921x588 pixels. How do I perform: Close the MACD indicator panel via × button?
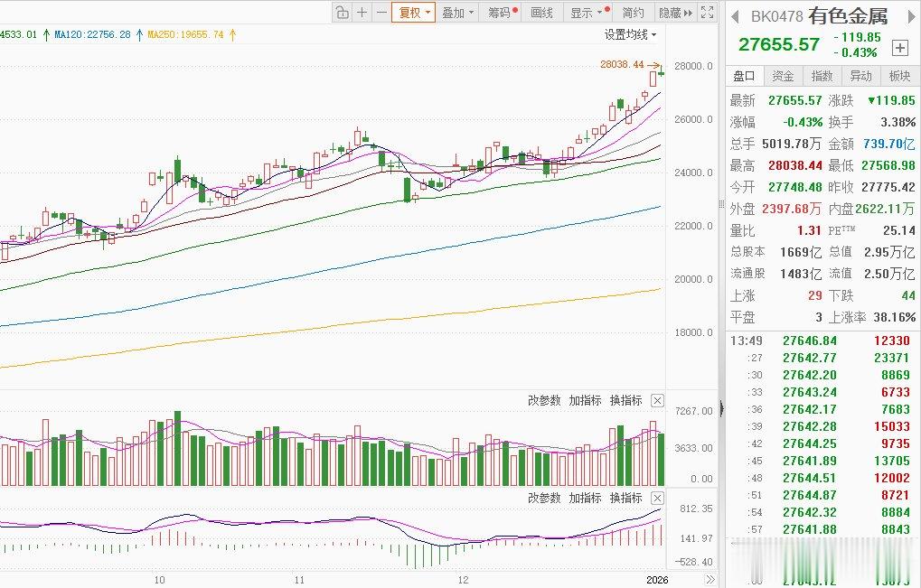657,498
